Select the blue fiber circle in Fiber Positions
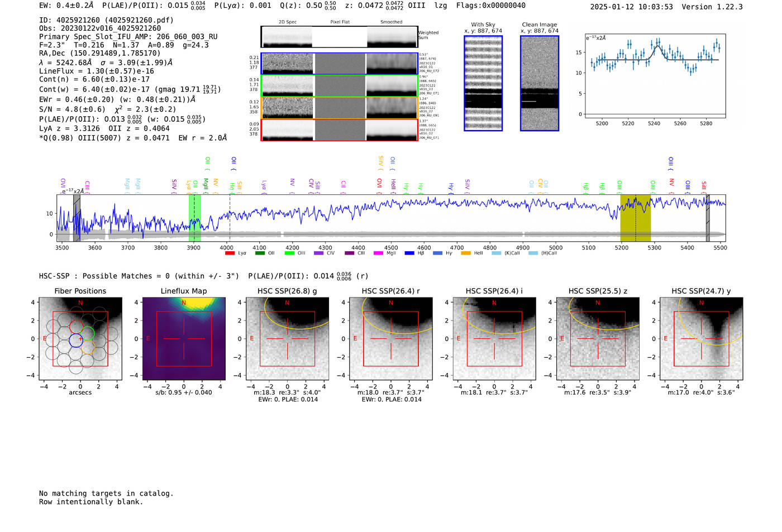 coord(76,340)
